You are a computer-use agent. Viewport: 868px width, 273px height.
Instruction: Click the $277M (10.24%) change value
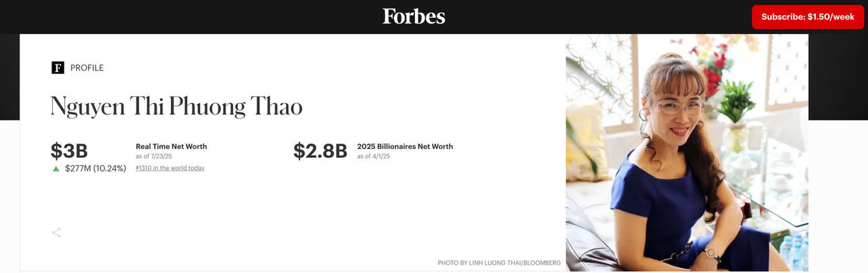(96, 169)
